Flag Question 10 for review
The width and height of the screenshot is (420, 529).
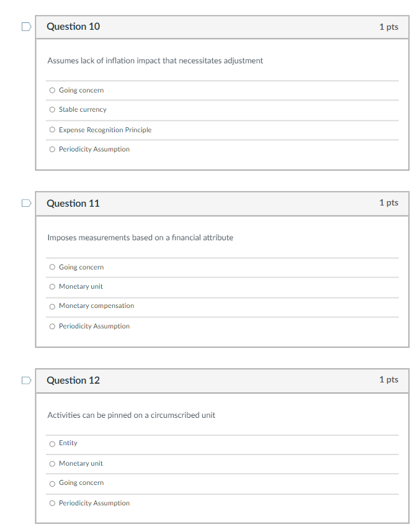coord(25,26)
